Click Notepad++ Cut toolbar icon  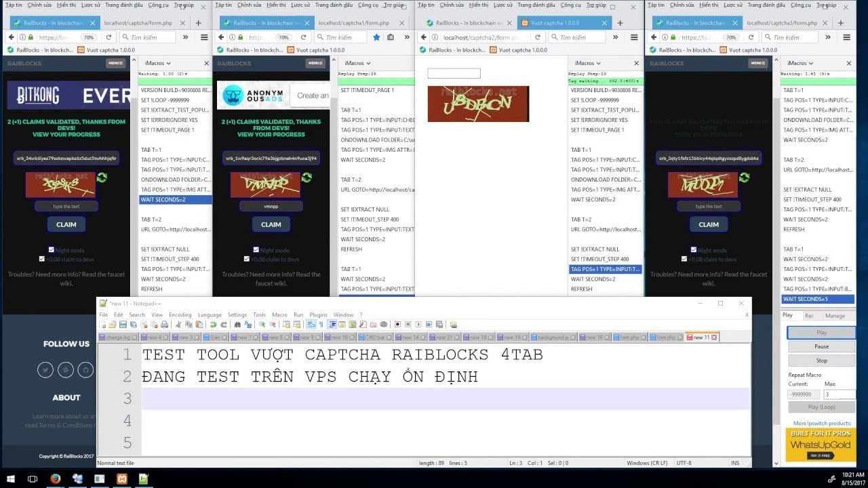pos(178,325)
